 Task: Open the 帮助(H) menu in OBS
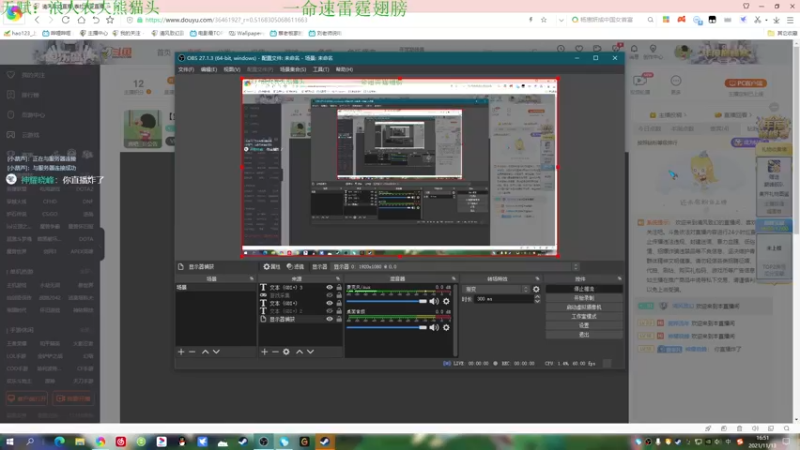click(344, 69)
